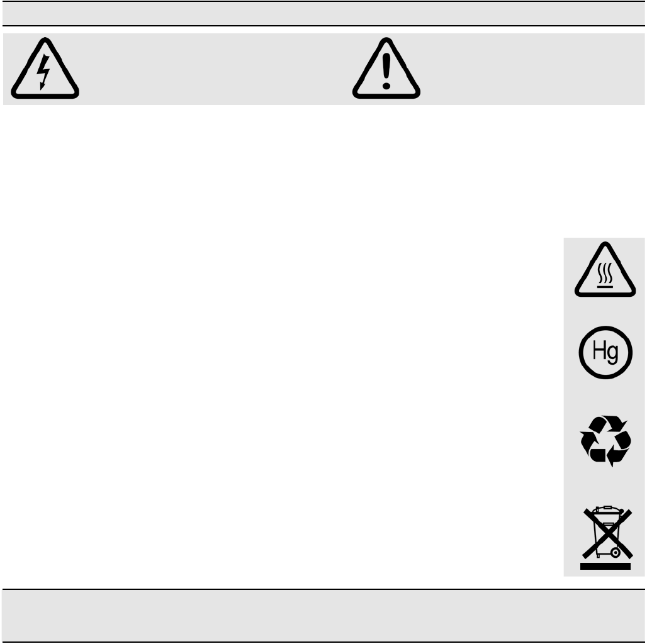Click the lightning bolt inside the triangle
This screenshot has height=644, width=647.
click(43, 72)
